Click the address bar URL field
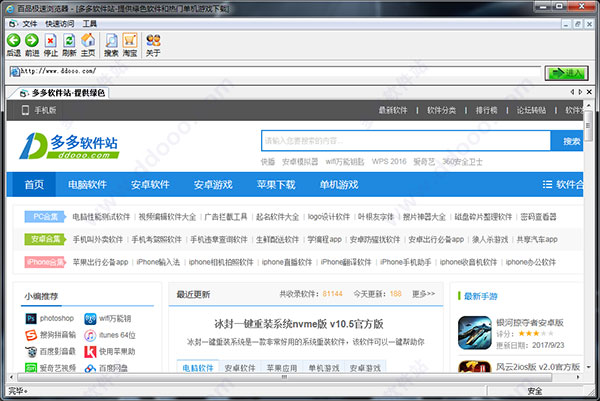 pos(276,72)
